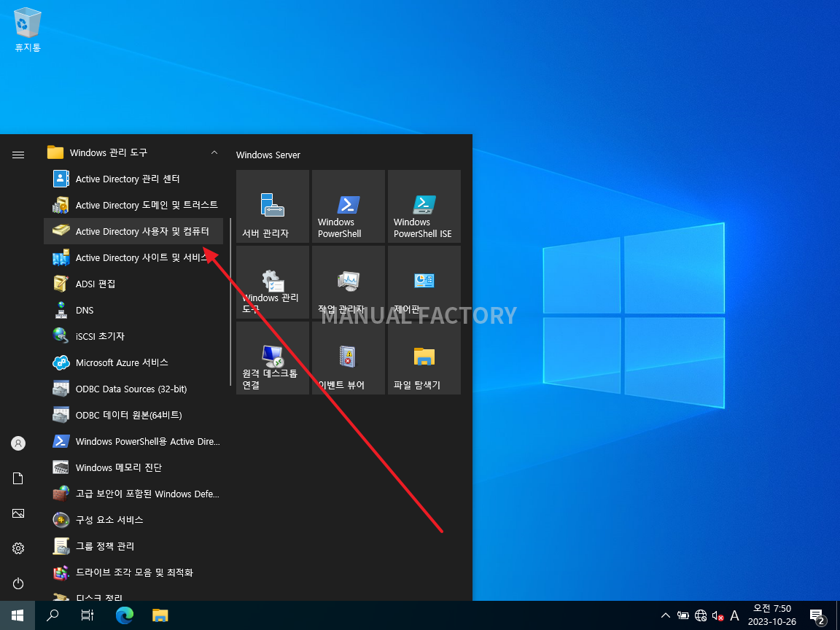Launch Active Directory 사용자 및 컴퓨터
This screenshot has height=630, width=840.
133,231
